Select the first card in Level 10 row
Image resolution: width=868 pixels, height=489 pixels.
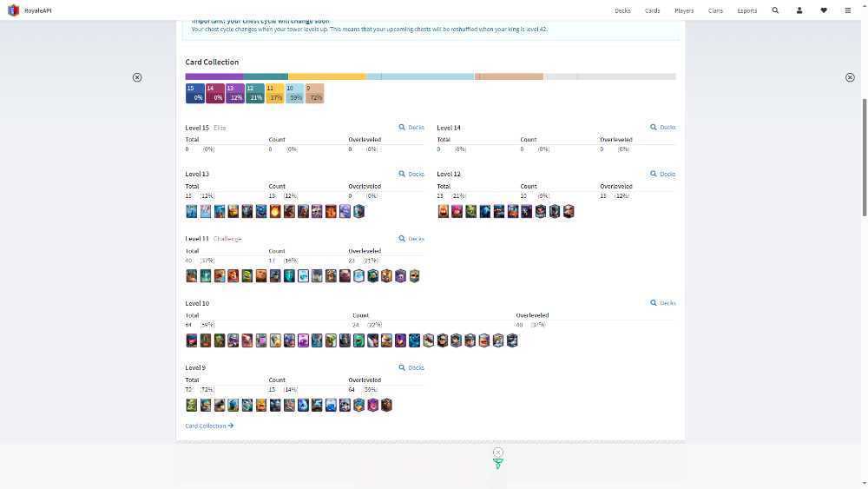(192, 340)
